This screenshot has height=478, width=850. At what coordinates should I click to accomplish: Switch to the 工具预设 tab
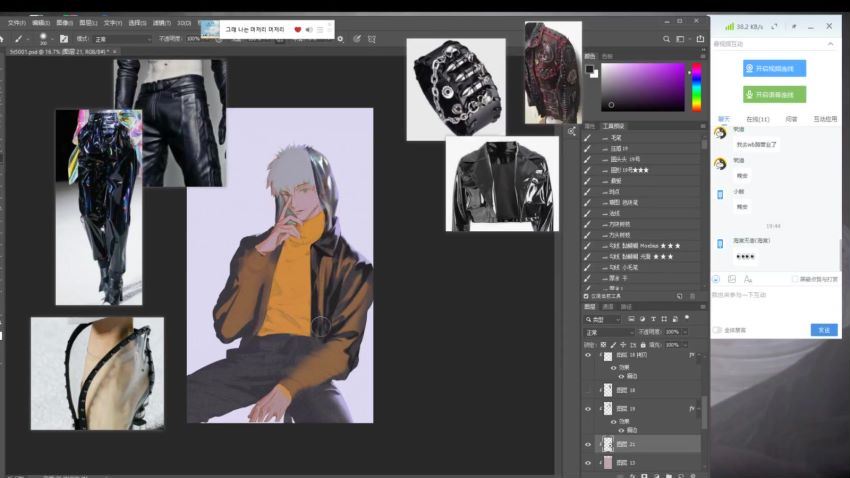[x=614, y=126]
